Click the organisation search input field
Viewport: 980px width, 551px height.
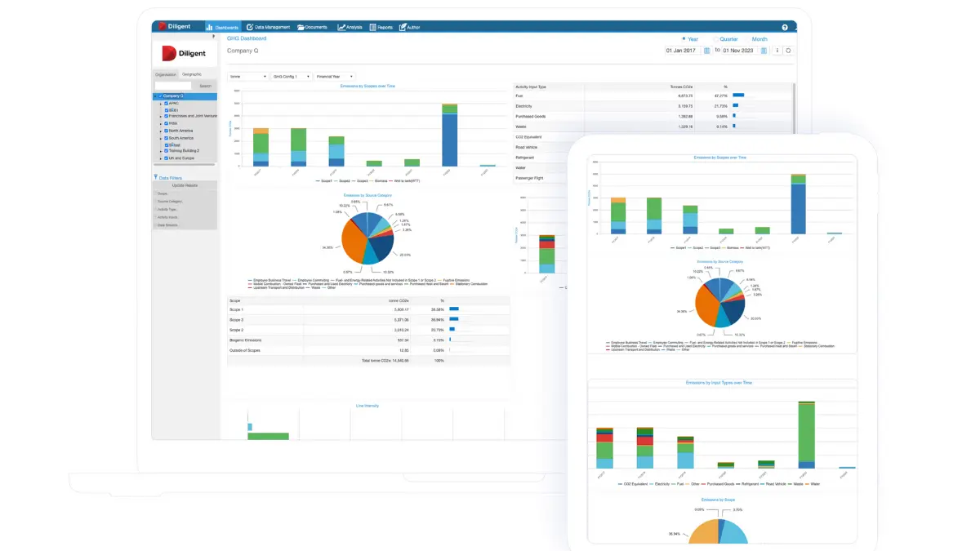click(173, 85)
